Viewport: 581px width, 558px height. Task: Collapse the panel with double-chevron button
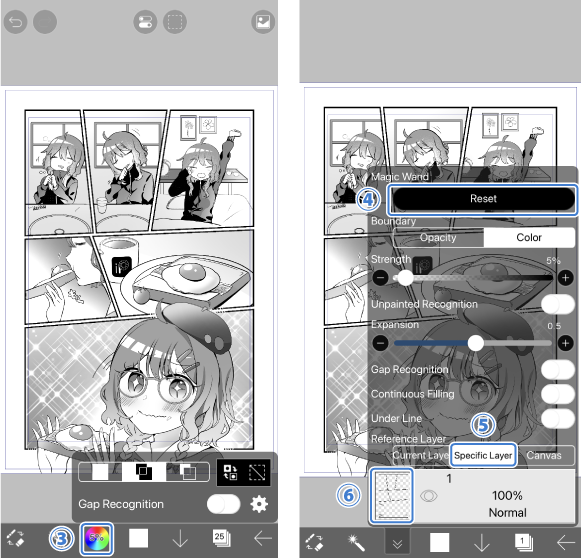tap(398, 543)
